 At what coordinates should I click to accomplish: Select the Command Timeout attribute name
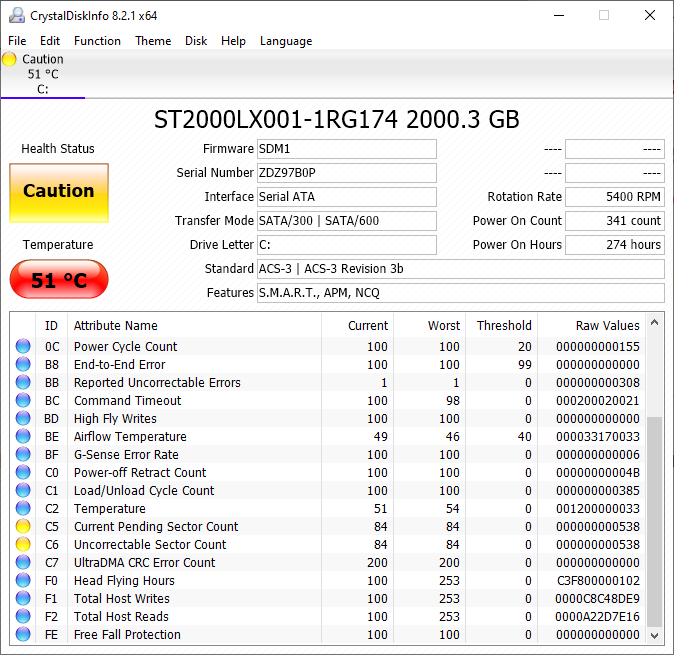[x=128, y=401]
